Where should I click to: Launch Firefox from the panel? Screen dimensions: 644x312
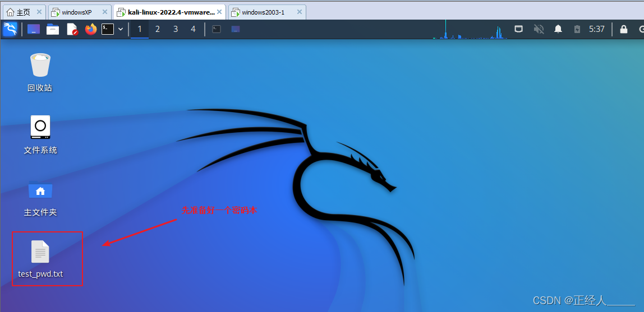(91, 29)
